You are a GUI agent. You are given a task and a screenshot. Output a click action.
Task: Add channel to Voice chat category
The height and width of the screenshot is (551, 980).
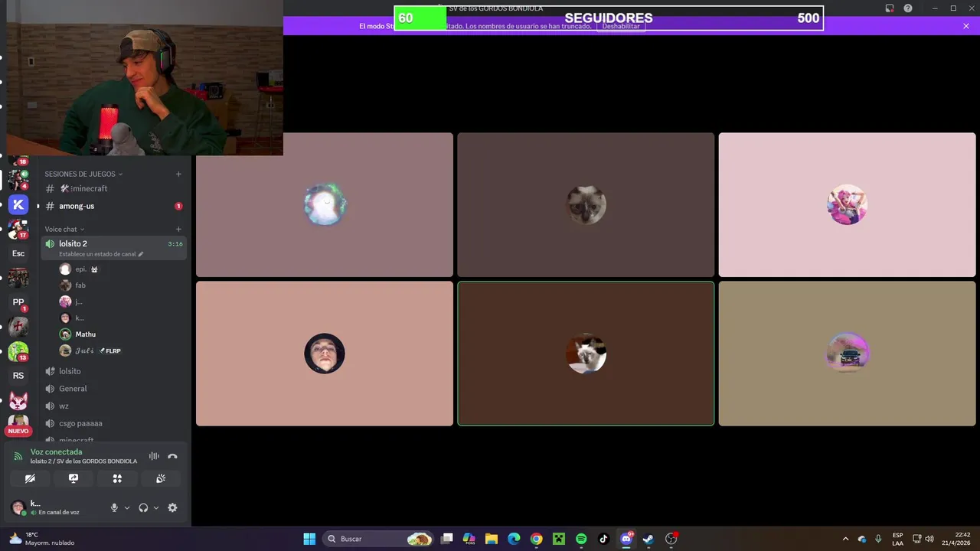coord(178,229)
